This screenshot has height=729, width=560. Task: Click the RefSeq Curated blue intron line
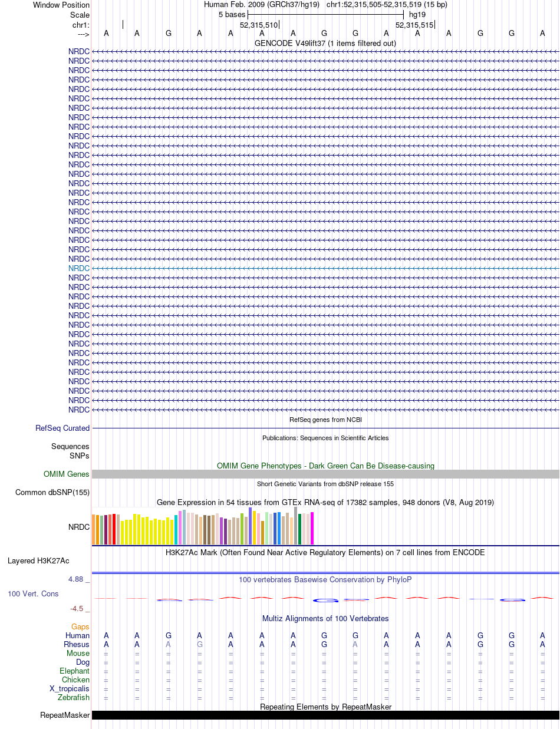click(325, 428)
